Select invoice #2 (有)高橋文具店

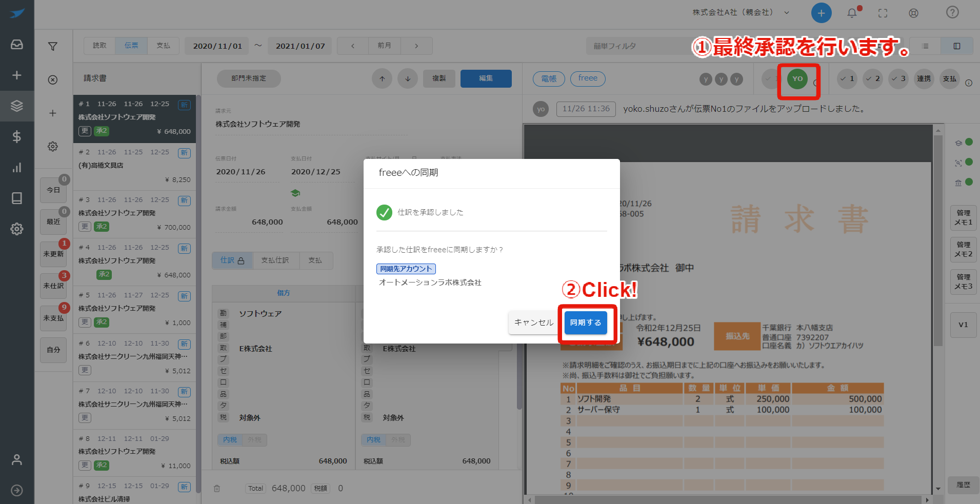pyautogui.click(x=134, y=166)
